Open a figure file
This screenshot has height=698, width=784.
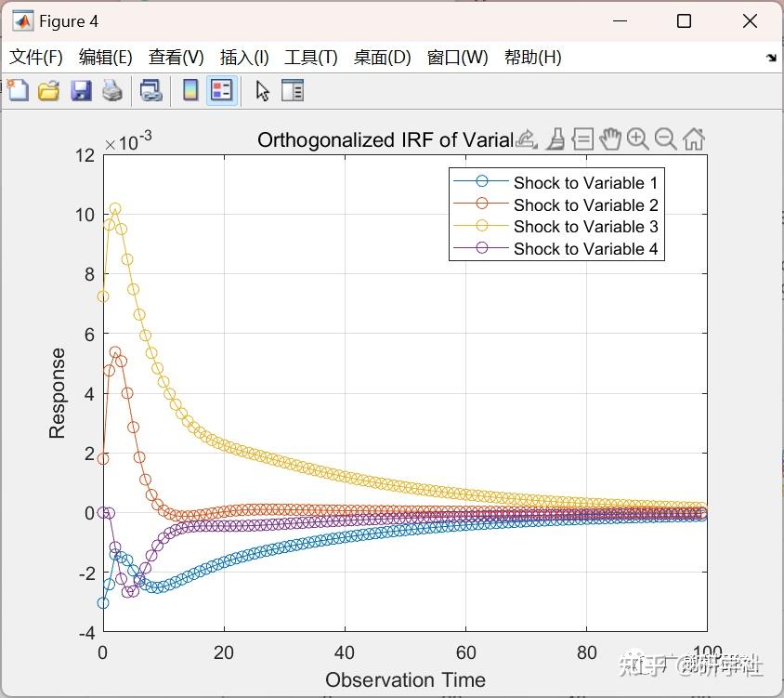[x=48, y=90]
